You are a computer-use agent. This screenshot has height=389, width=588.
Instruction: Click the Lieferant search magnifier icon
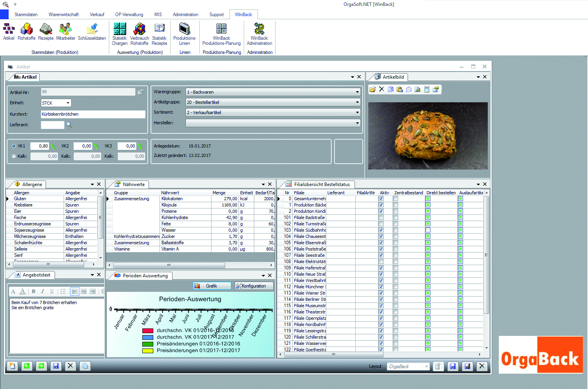(69, 125)
